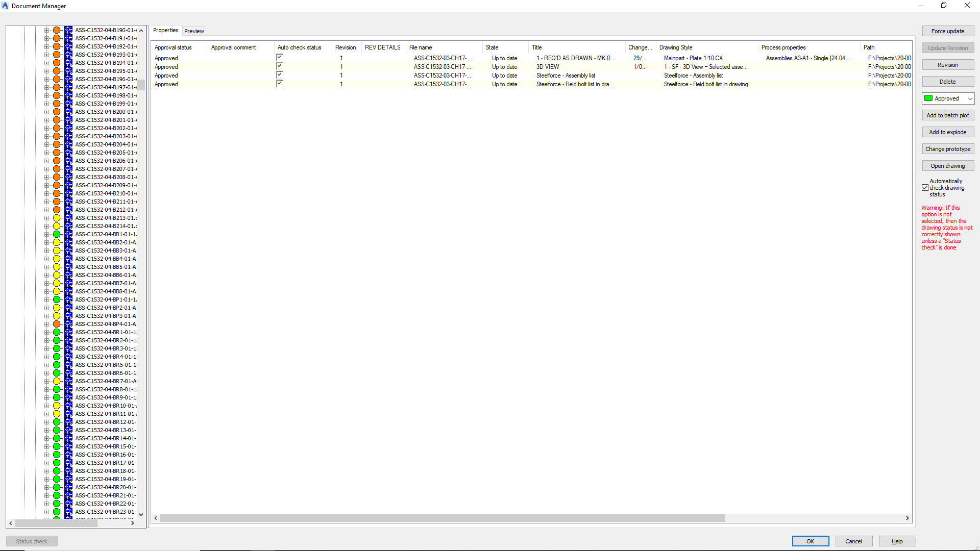Select tree item ASS-C1532-04-BR9-01
The width and height of the screenshot is (980, 551).
point(106,397)
